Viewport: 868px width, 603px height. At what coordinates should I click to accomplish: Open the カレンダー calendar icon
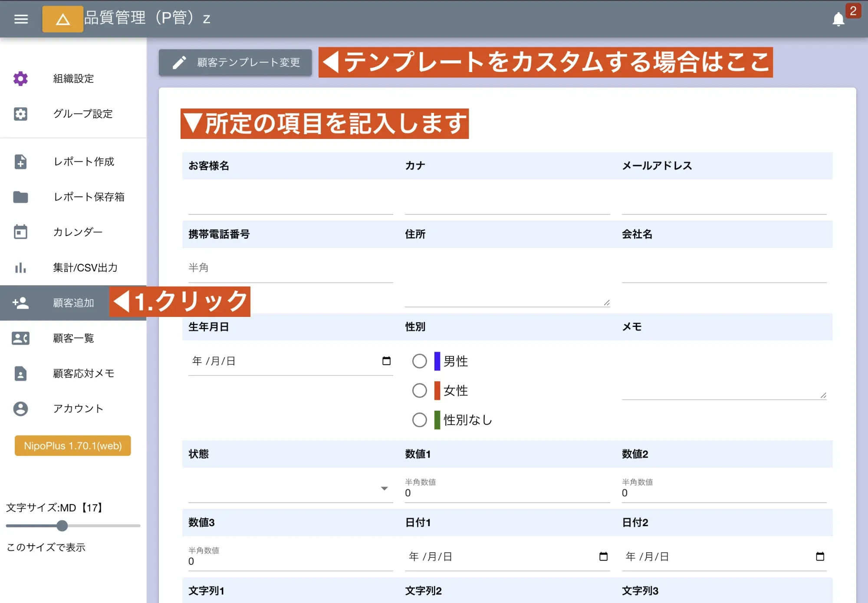(x=20, y=232)
